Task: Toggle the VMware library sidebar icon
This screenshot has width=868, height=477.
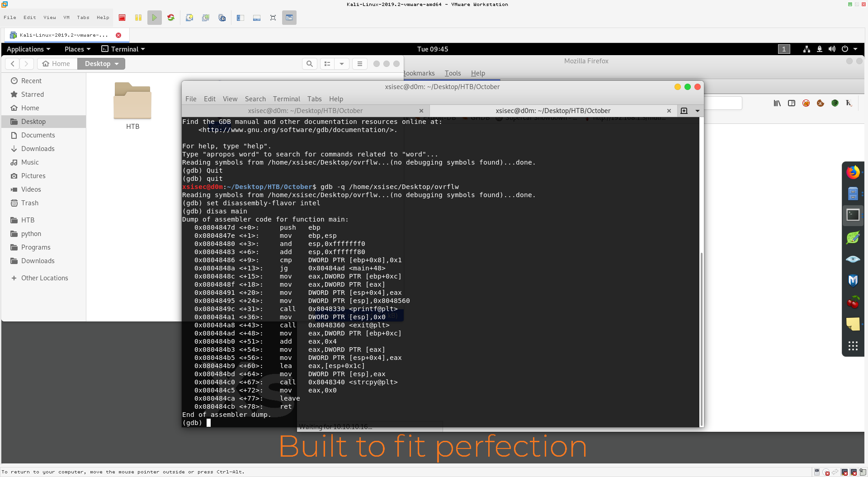Action: (241, 18)
